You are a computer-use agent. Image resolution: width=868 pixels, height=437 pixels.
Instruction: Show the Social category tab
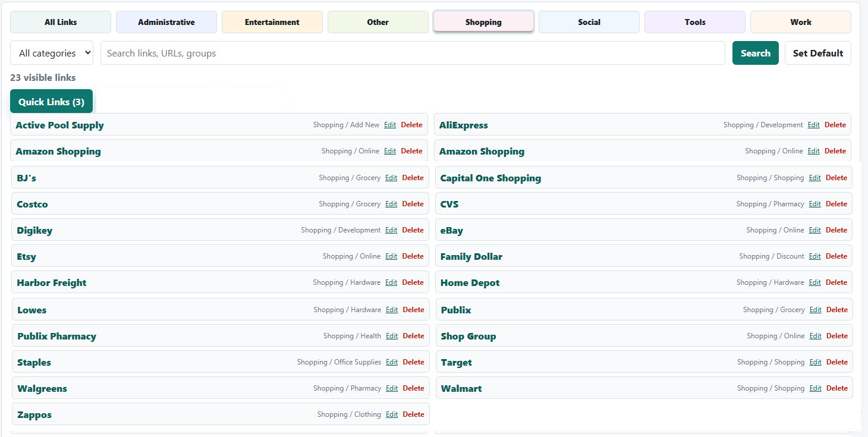[x=589, y=22]
